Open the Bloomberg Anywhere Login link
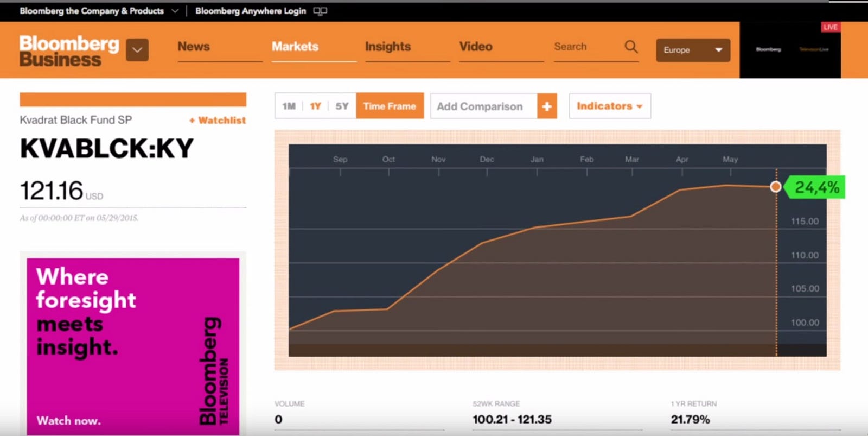 tap(251, 11)
